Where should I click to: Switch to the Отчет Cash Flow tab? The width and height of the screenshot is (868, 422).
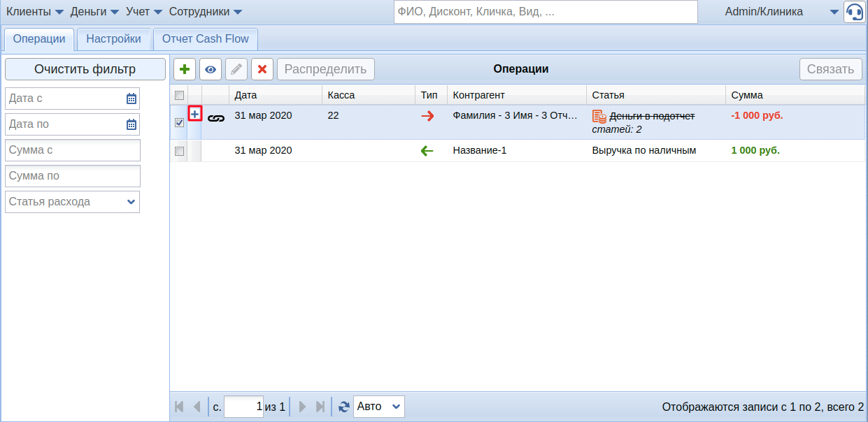tap(206, 39)
